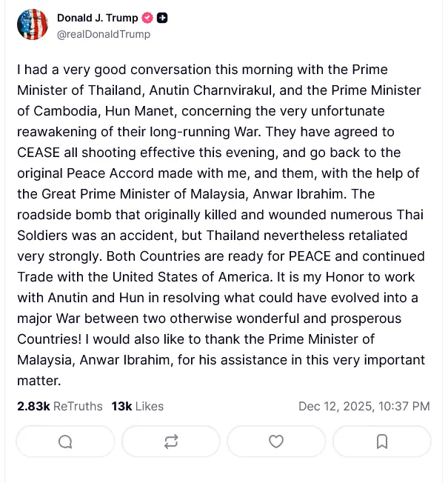448x483 pixels.
Task: Open Donald J. Trump's profile picture
Action: tap(32, 25)
